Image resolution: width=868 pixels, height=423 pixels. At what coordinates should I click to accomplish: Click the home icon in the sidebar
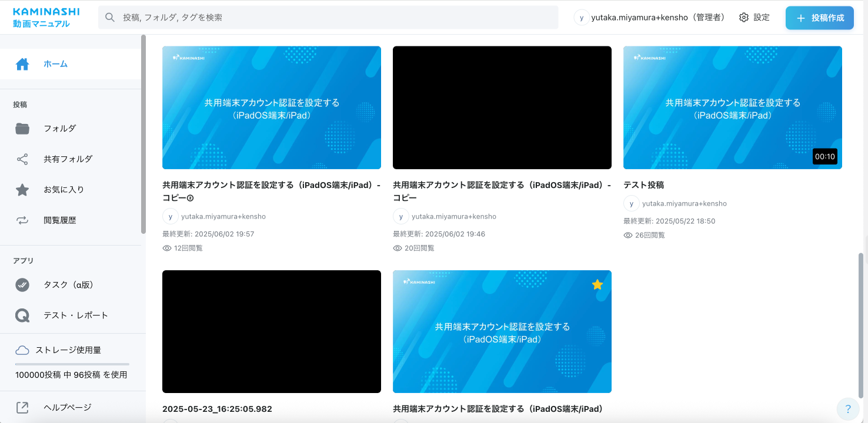pos(22,64)
